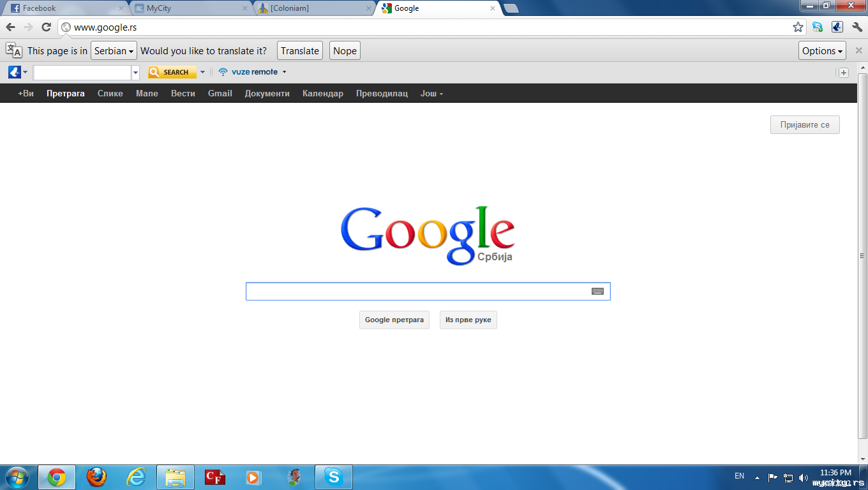Click the character figure icon in the taskbar
This screenshot has width=868, height=490.
pos(294,477)
